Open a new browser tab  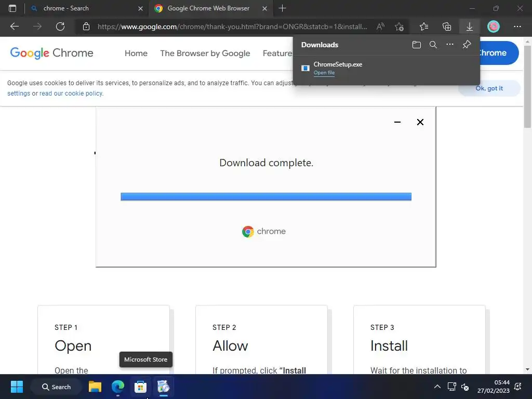point(282,8)
